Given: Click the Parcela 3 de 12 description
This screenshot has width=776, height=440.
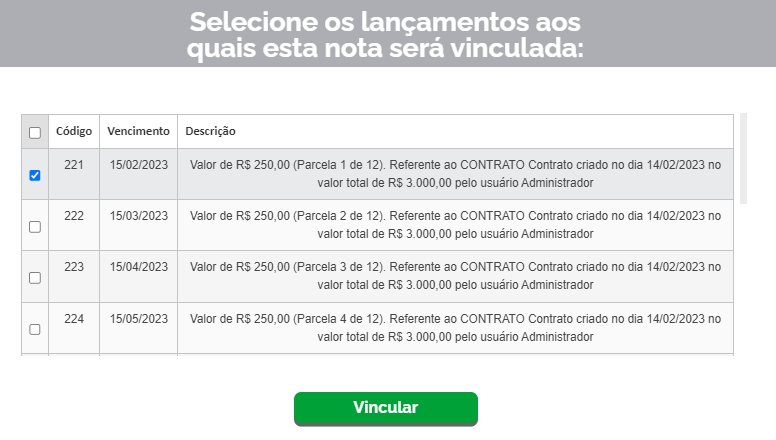Looking at the screenshot, I should pos(455,275).
